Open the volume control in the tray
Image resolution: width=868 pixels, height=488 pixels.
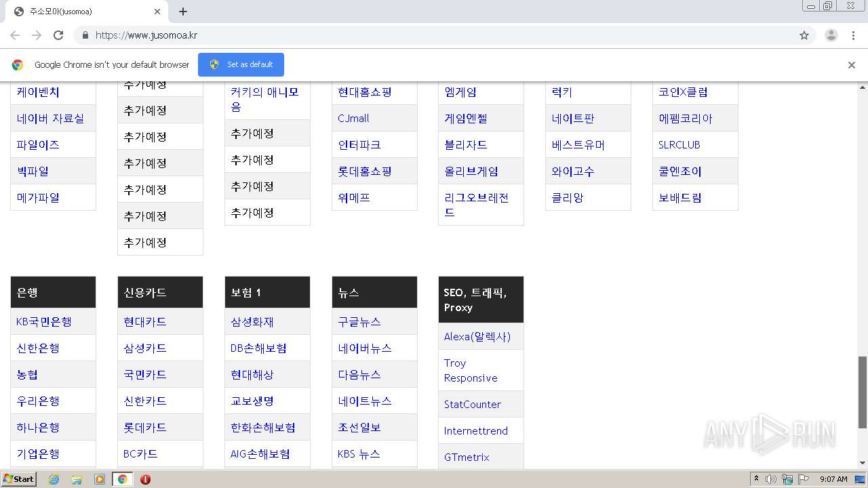click(x=771, y=479)
